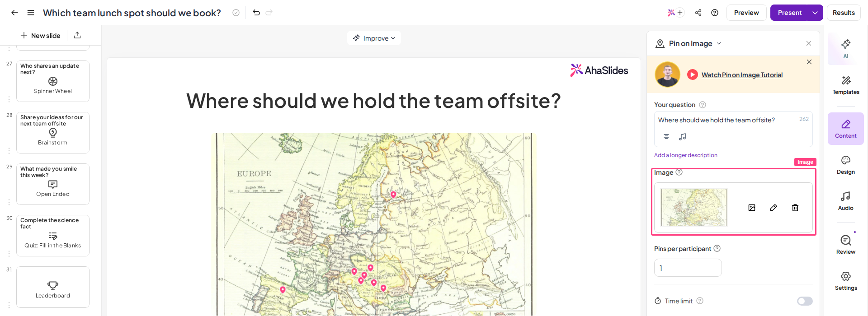Click the Present button
The width and height of the screenshot is (868, 316).
click(789, 13)
